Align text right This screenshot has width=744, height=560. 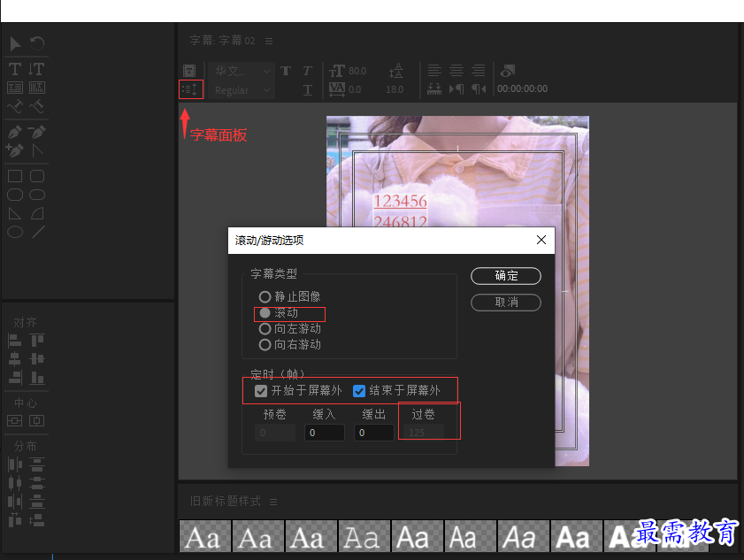(479, 71)
